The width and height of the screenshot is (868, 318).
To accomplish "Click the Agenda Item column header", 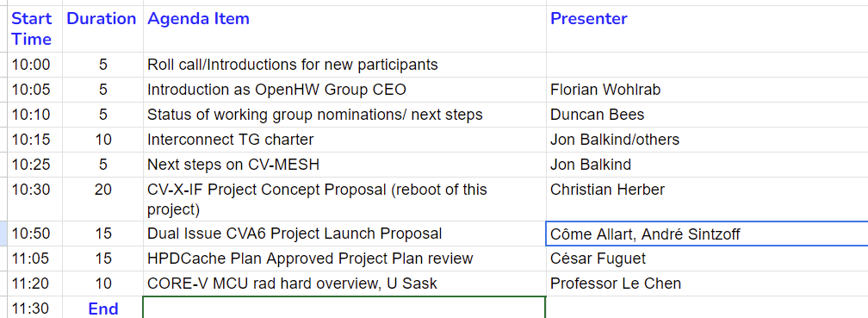I will pyautogui.click(x=344, y=28).
